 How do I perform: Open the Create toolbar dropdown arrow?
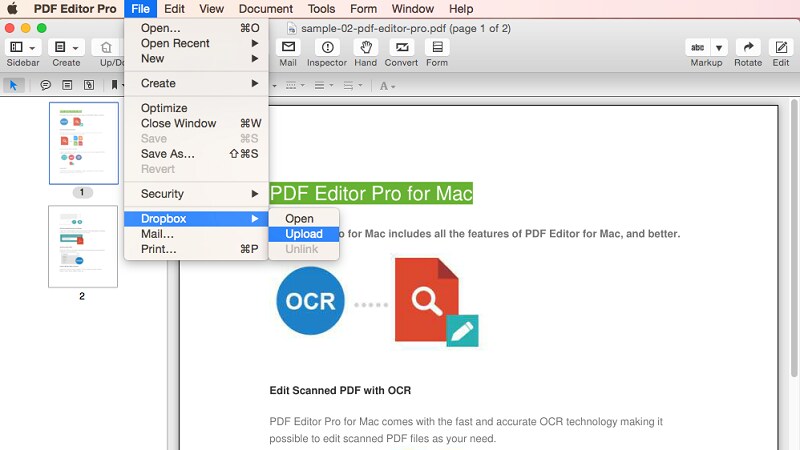pyautogui.click(x=76, y=48)
